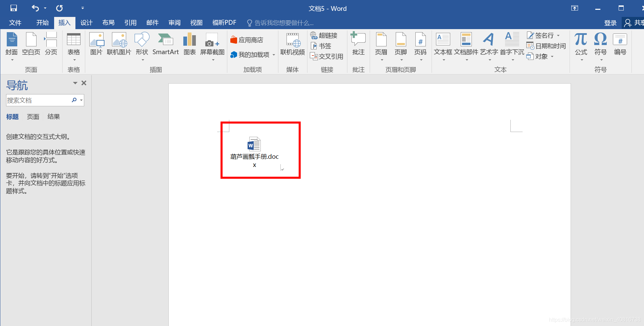The height and width of the screenshot is (326, 644).
Task: Switch to the 审阅 tab
Action: click(175, 23)
